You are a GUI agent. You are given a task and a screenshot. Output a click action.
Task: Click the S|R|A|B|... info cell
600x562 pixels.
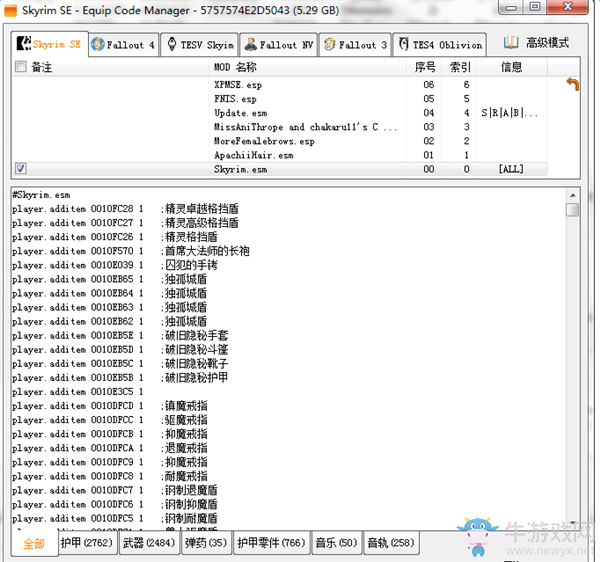click(x=510, y=113)
